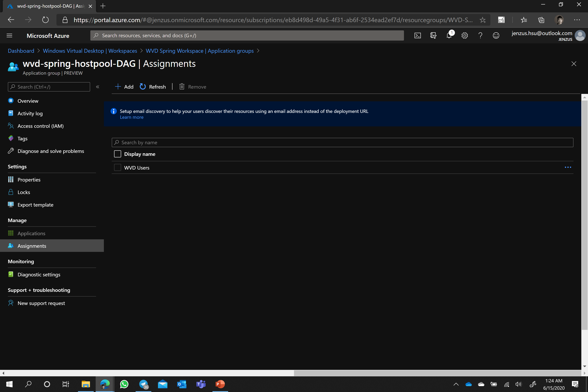Click the Search by name field
588x392 pixels.
(x=342, y=142)
